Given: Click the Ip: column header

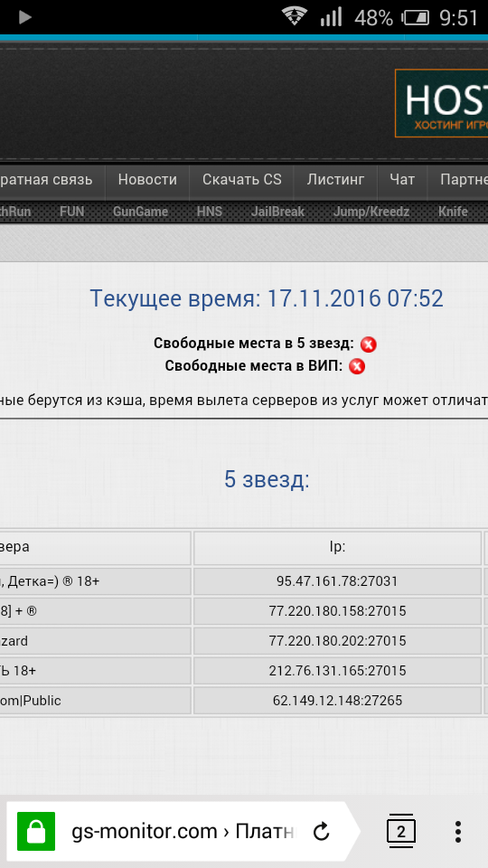Looking at the screenshot, I should tap(337, 548).
